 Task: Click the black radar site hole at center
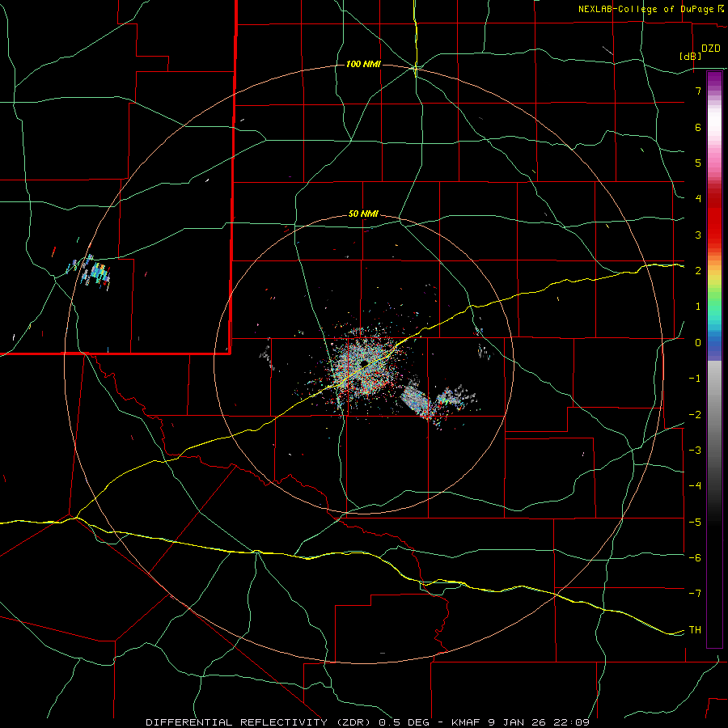363,363
